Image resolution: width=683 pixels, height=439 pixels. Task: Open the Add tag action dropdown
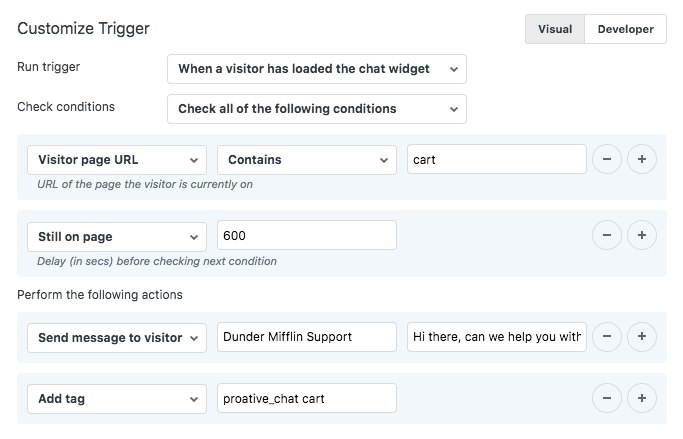(117, 399)
